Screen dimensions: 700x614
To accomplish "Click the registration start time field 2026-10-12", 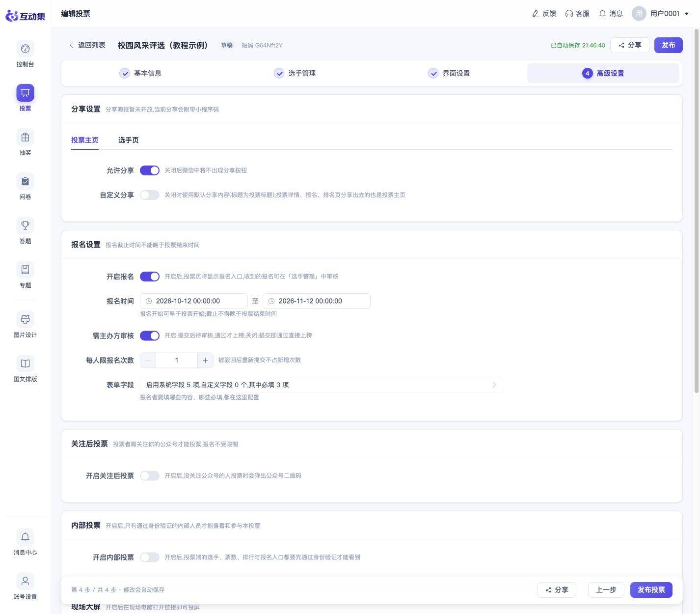I will pos(194,301).
